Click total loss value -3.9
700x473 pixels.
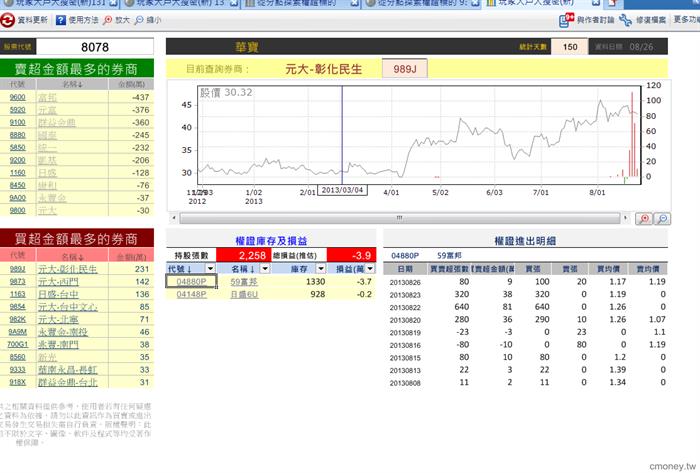click(x=351, y=255)
